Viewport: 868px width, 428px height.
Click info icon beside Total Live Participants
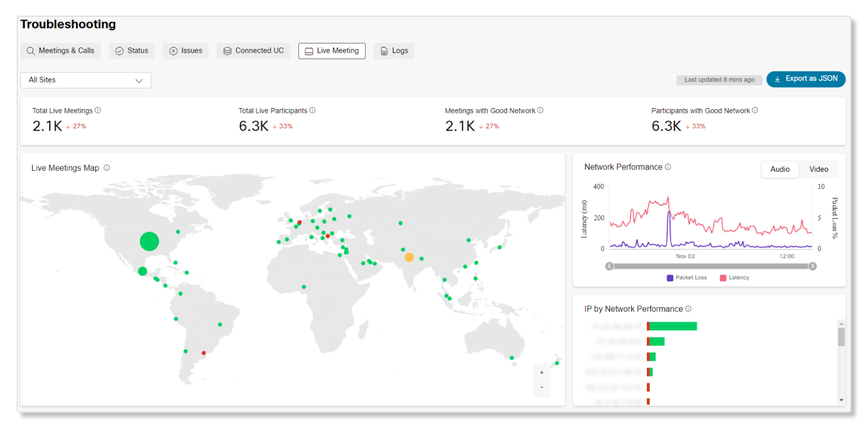312,111
